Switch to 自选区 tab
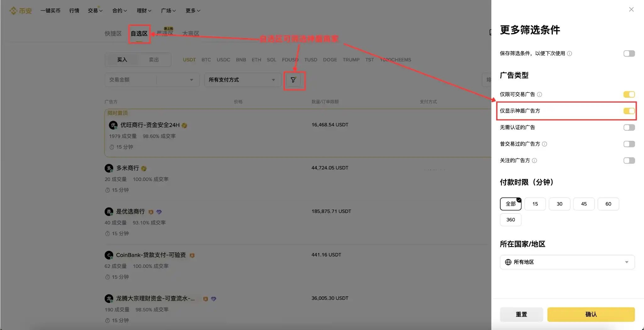The image size is (644, 330). [x=139, y=34]
